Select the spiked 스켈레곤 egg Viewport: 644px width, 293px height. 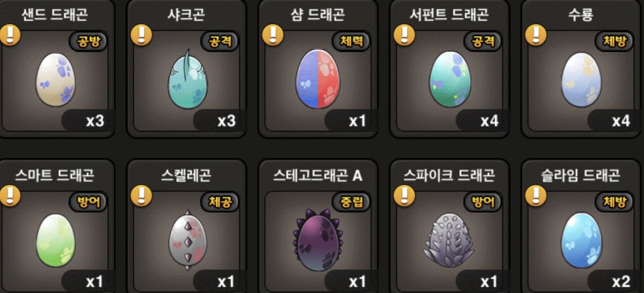[x=188, y=240]
